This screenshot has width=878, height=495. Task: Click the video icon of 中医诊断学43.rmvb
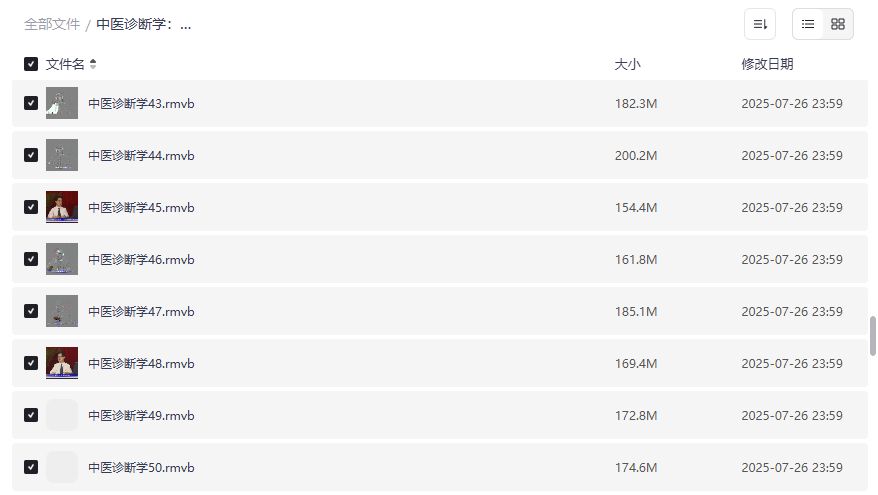pos(62,103)
